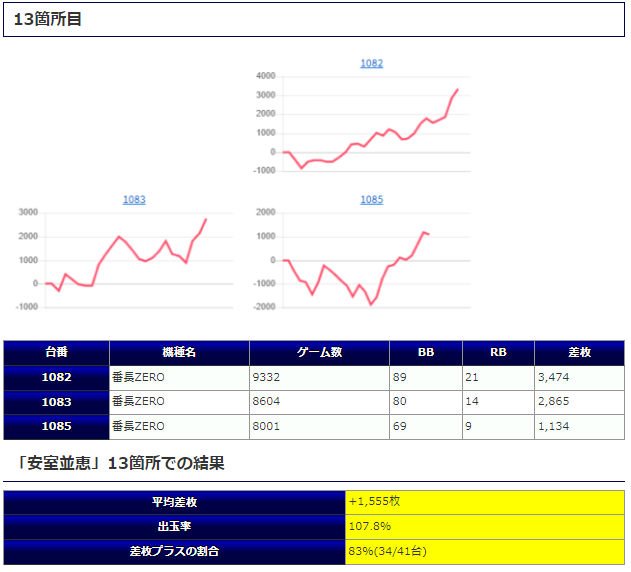Click the 1082 slump graph
Viewport: 631px width, 572px height.
coord(362,123)
